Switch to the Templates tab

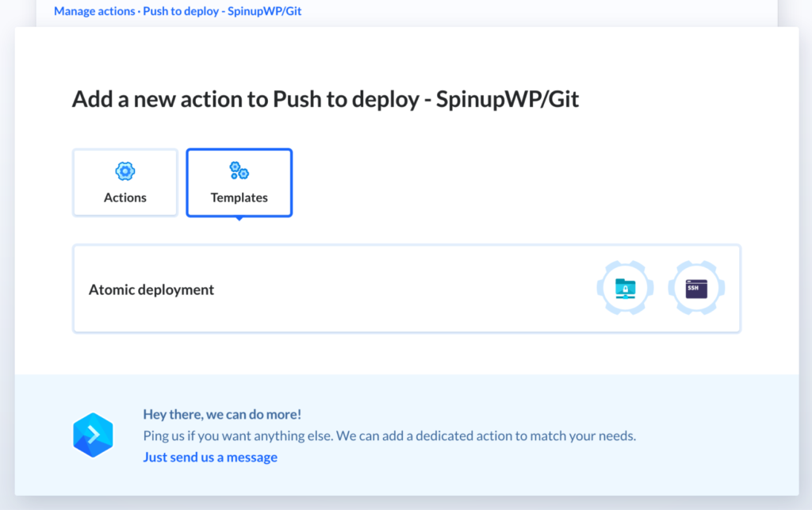click(x=239, y=182)
